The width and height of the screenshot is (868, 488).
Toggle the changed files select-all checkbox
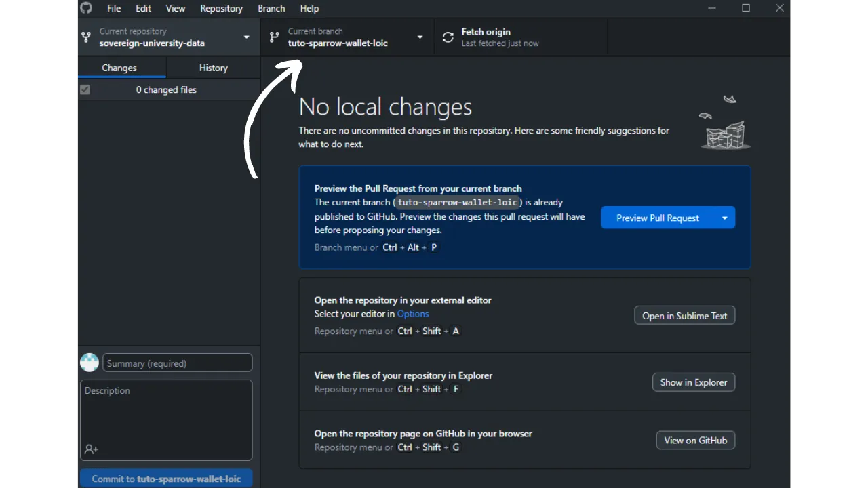coord(85,89)
